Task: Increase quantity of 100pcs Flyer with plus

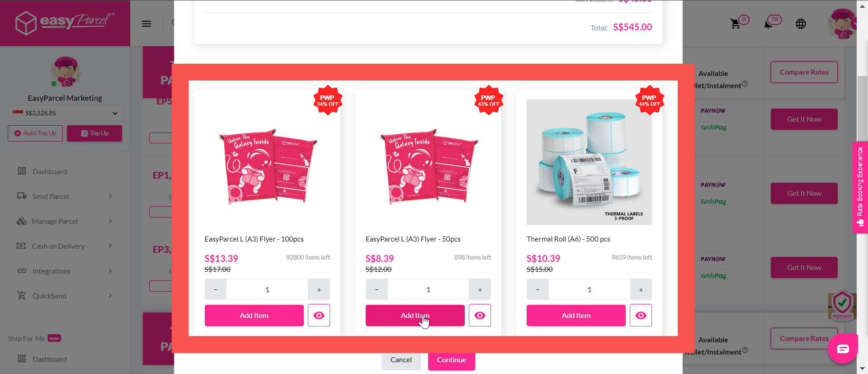Action: 319,289
